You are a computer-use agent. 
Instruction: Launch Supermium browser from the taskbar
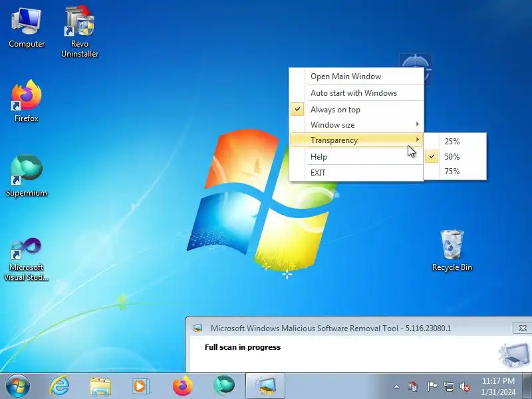click(x=224, y=386)
